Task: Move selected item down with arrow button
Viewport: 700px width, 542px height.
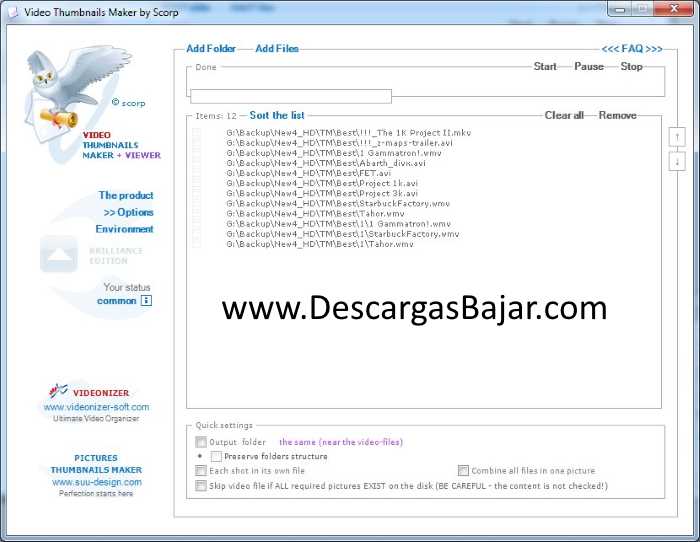Action: coord(677,161)
